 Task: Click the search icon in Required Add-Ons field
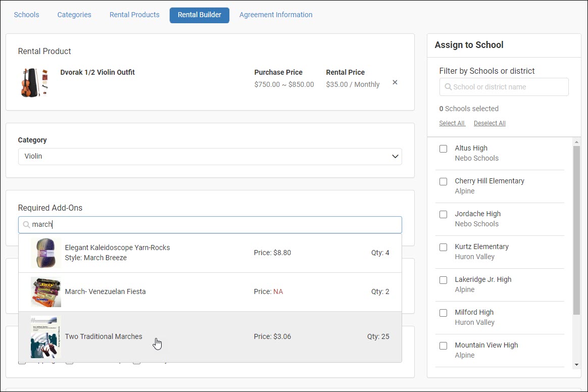[x=26, y=224]
